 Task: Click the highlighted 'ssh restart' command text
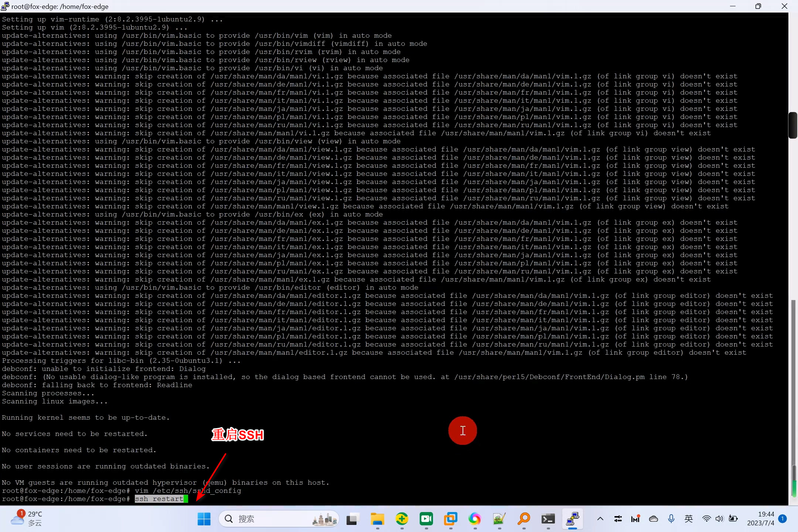[x=159, y=499]
